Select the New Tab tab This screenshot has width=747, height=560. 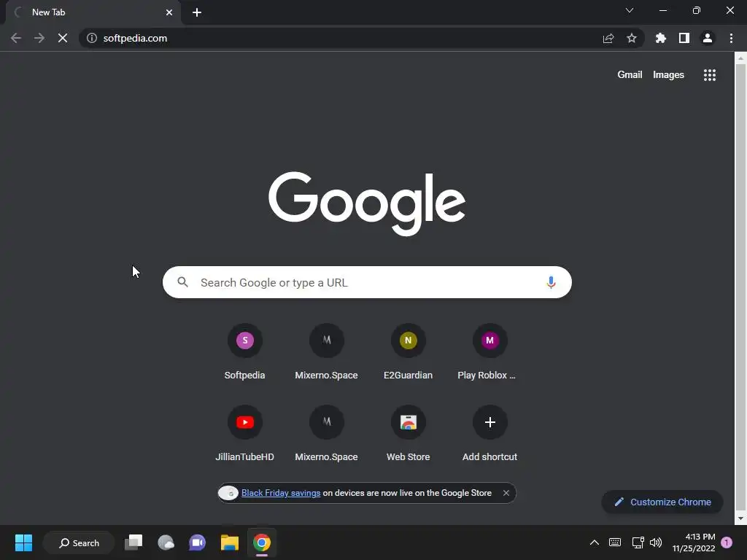pyautogui.click(x=93, y=12)
